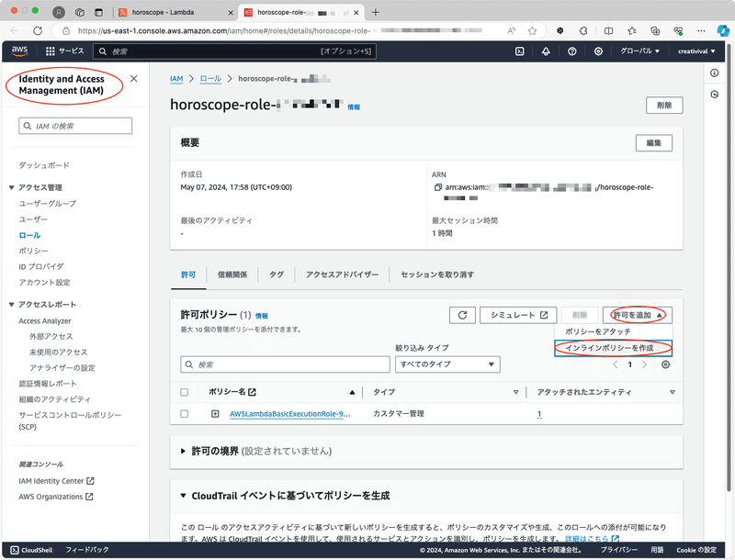Open the read aloud icon in address bar
Viewport: 735px width, 560px height.
pos(511,31)
